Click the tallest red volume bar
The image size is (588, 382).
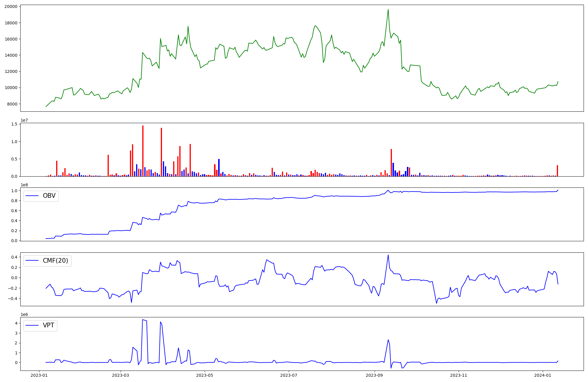[143, 151]
